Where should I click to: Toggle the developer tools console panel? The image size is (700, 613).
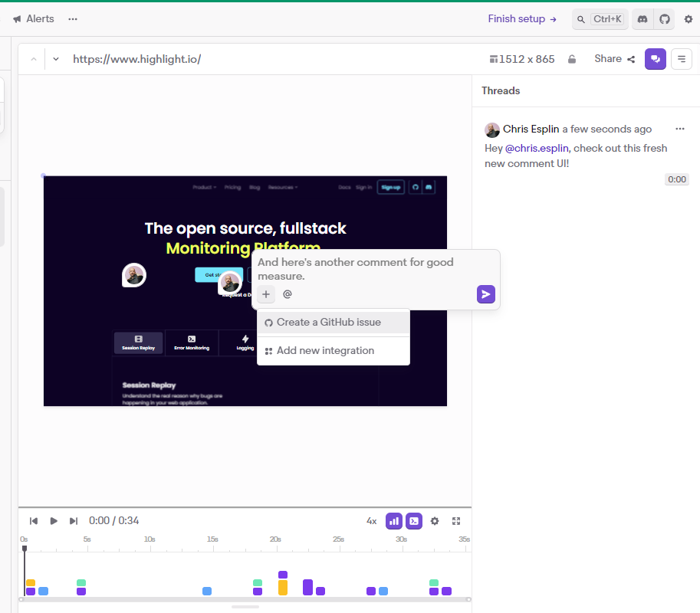[x=413, y=520]
